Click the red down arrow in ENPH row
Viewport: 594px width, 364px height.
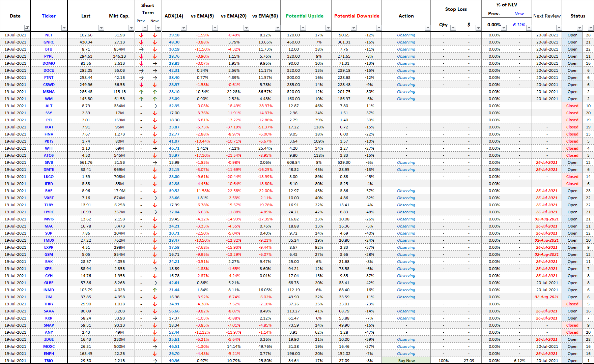pos(155,354)
